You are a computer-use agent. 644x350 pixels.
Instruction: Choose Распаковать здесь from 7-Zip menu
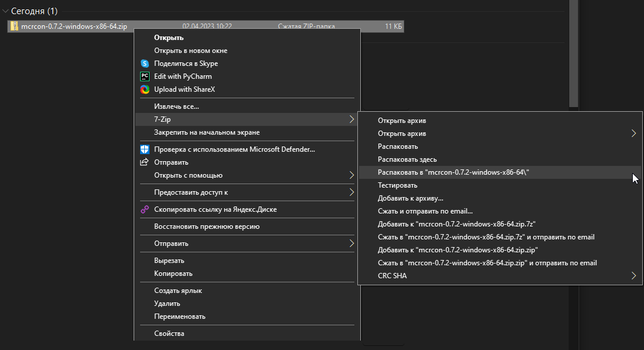click(407, 159)
